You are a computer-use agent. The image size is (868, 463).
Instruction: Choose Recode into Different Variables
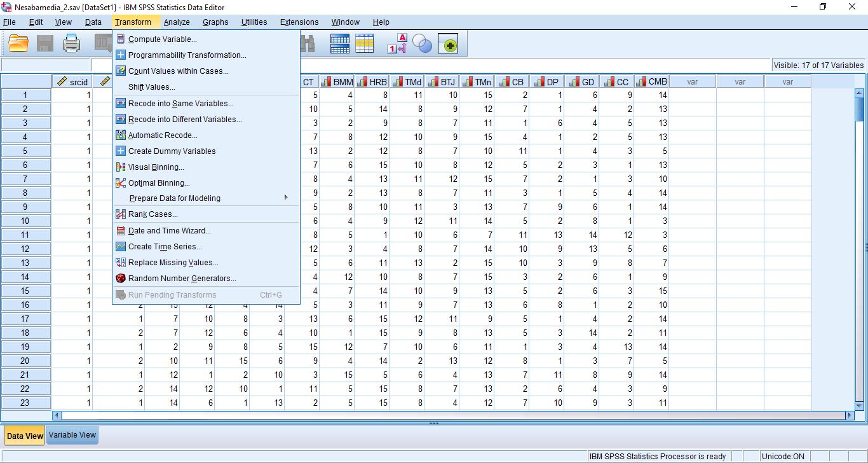click(x=184, y=120)
